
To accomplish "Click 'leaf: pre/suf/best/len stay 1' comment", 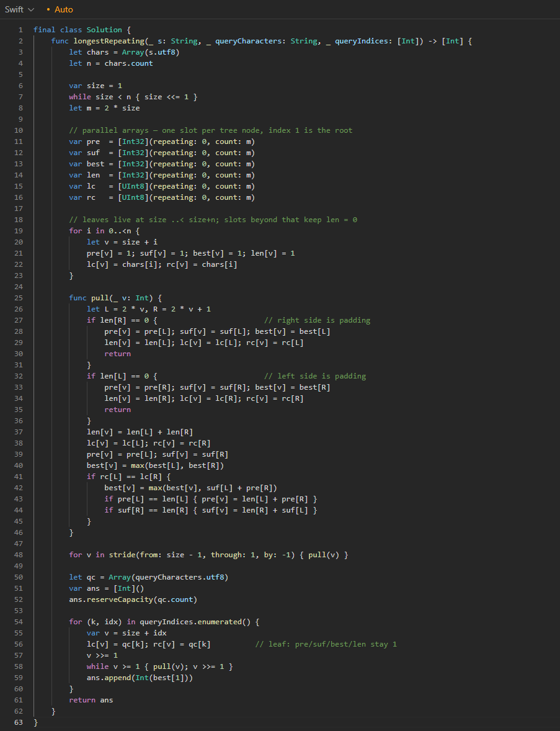I will [326, 644].
